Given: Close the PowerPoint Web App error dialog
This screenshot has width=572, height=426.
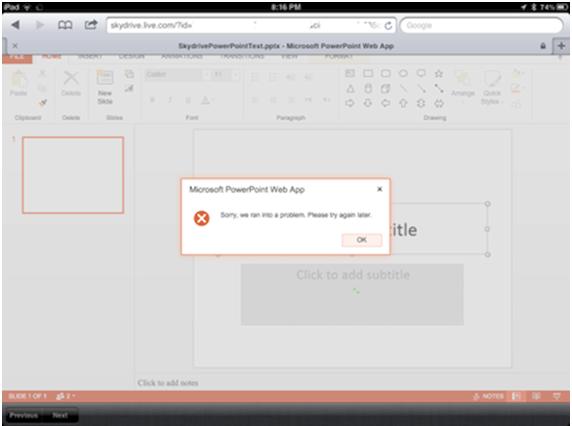Looking at the screenshot, I should click(379, 189).
